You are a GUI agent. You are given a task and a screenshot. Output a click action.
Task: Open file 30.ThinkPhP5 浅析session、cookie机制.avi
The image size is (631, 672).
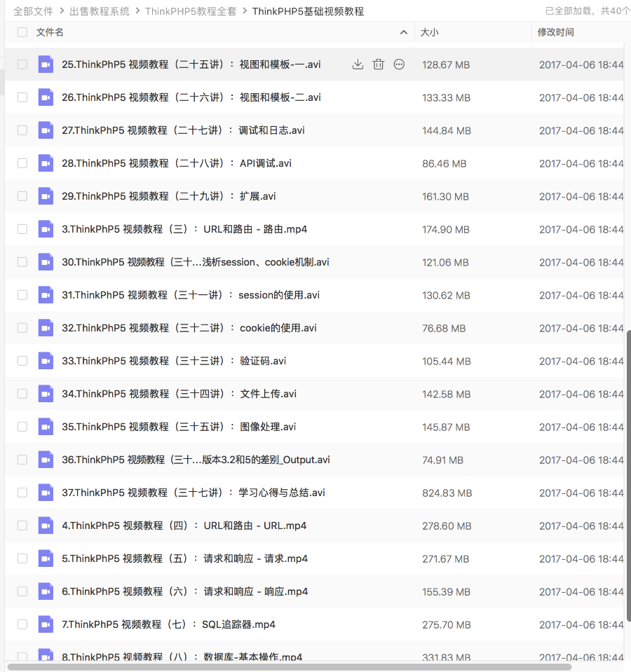click(x=196, y=262)
